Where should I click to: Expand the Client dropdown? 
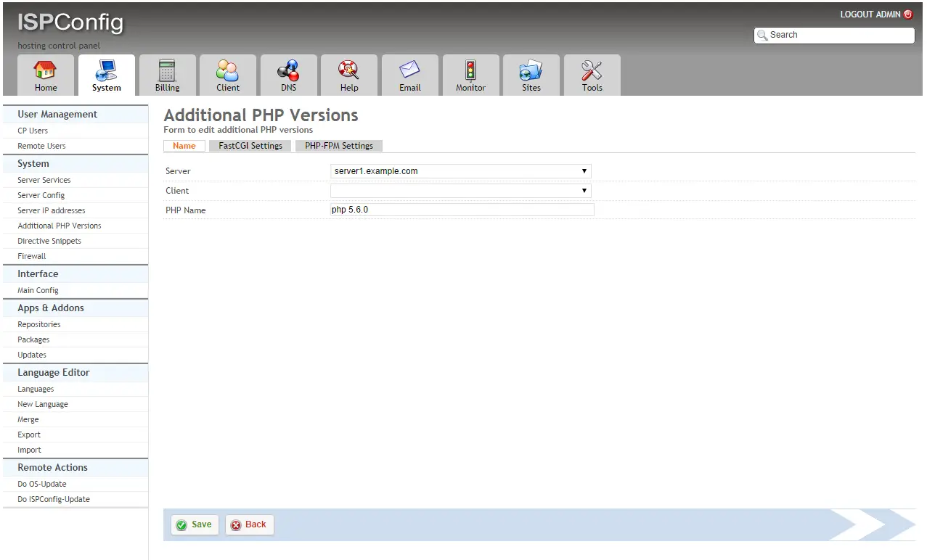coord(461,191)
